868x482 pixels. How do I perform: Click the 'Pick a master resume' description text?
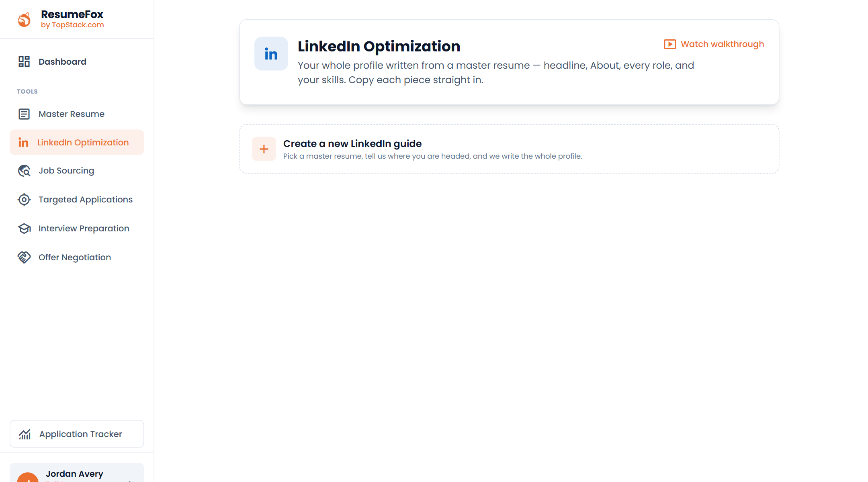point(433,156)
